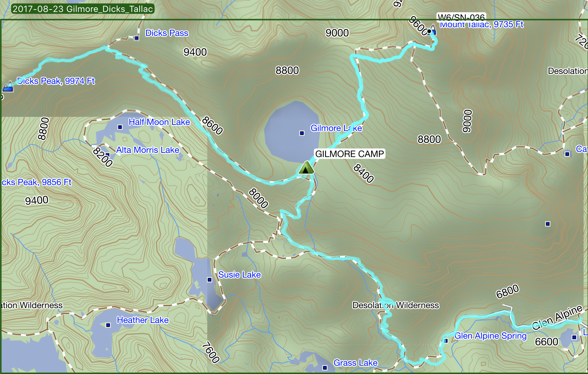Screen dimensions: 588x374
Task: Click the Dicks Pass blue square marker
Action: (137, 38)
